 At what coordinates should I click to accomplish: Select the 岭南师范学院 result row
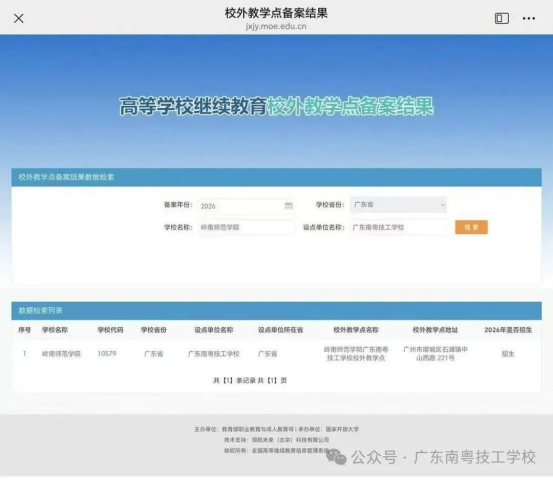pyautogui.click(x=276, y=354)
